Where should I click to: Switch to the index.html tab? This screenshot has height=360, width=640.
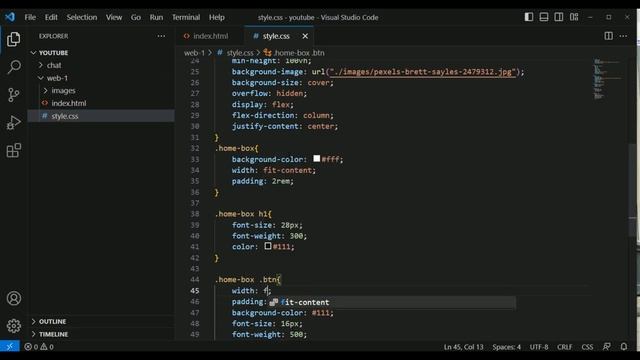pos(210,36)
